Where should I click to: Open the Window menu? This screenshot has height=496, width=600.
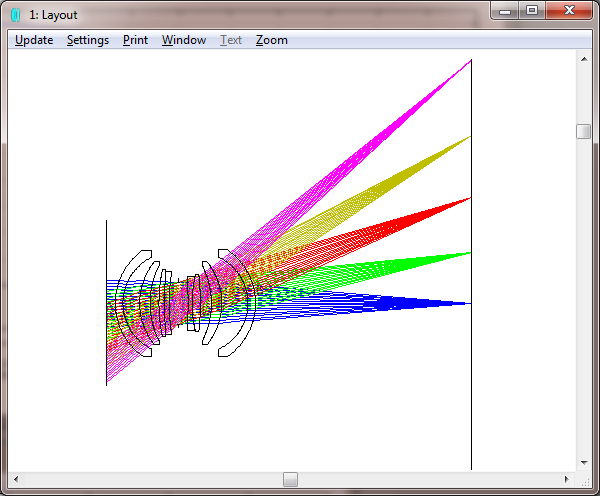(x=184, y=40)
